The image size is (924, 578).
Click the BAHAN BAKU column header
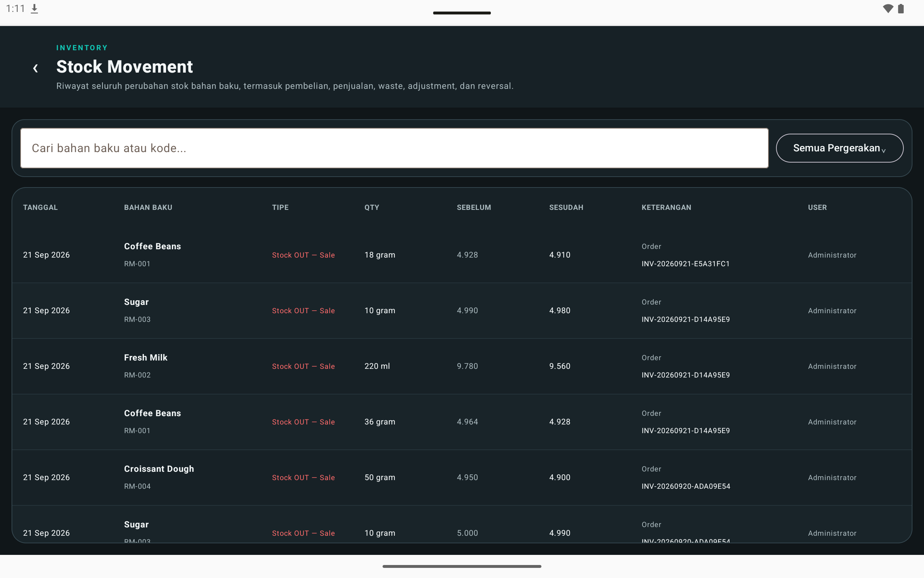click(x=148, y=207)
